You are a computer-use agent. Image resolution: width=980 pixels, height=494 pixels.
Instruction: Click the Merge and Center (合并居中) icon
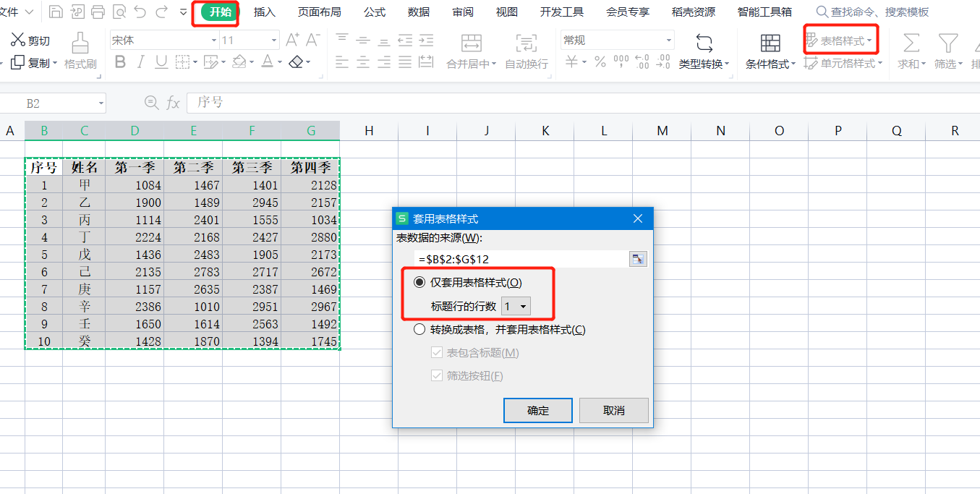(x=471, y=43)
